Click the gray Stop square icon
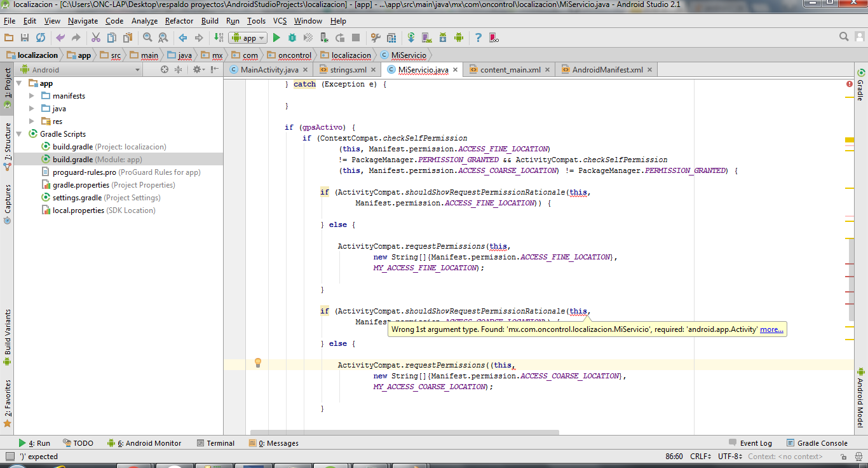The image size is (868, 468). (356, 38)
